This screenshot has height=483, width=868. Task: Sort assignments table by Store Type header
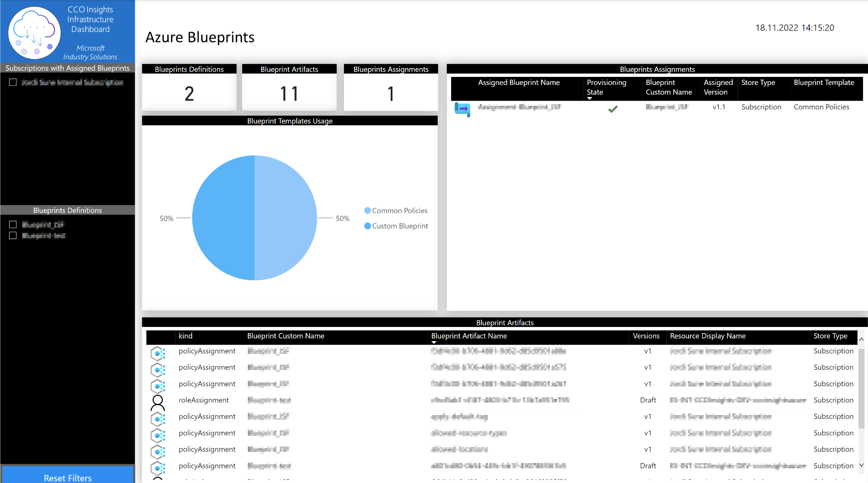(x=758, y=82)
